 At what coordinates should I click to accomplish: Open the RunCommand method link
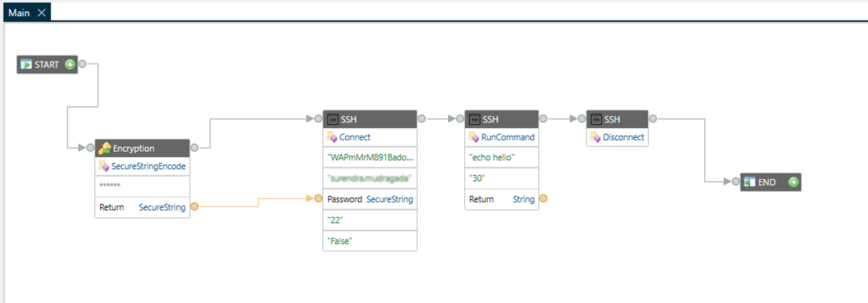tap(508, 137)
